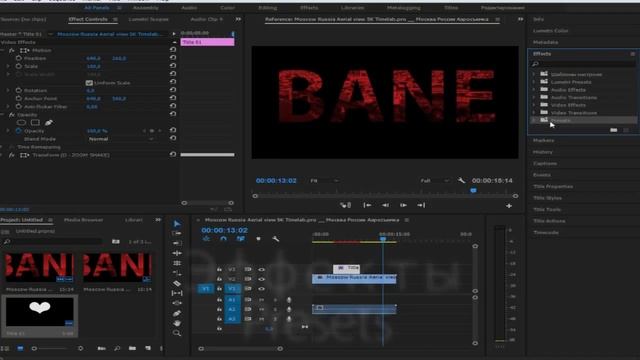Open the Lumetri Color panel
The image size is (640, 360).
[x=550, y=31]
